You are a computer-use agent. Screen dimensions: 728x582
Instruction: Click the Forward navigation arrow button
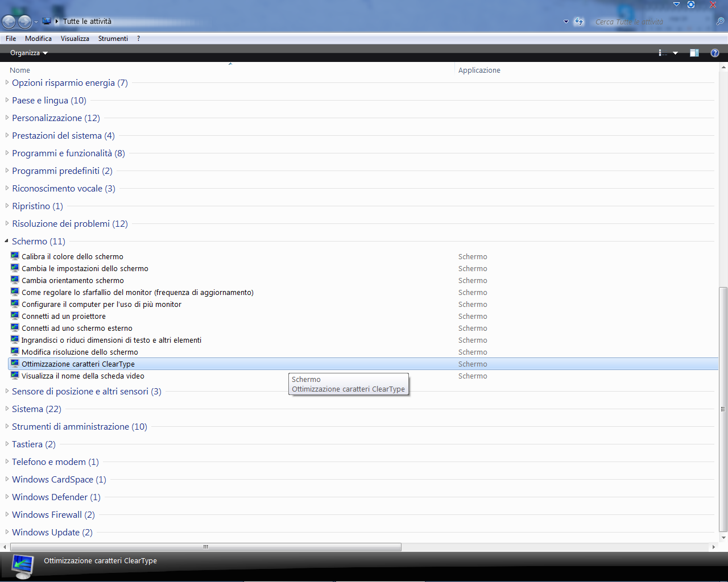[x=24, y=22]
